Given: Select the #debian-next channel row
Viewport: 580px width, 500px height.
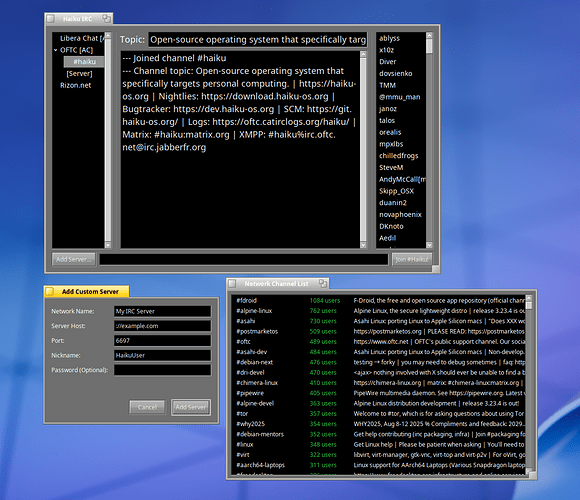Looking at the screenshot, I should coord(378,362).
